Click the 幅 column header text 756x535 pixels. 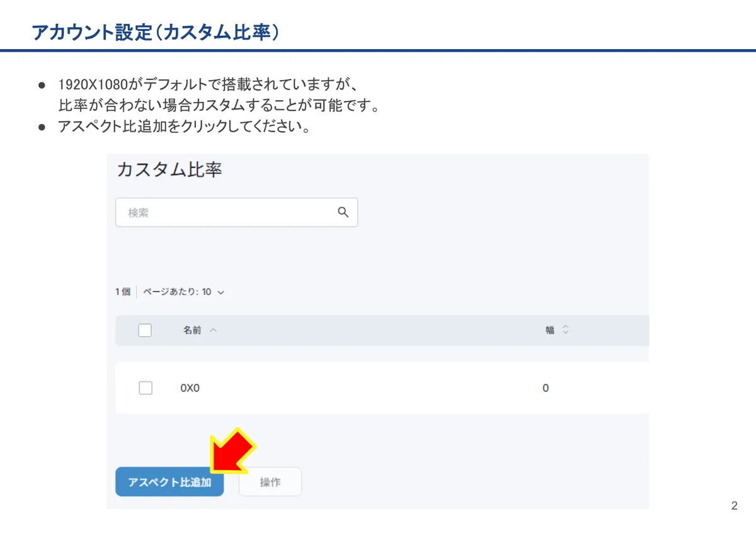pos(550,330)
